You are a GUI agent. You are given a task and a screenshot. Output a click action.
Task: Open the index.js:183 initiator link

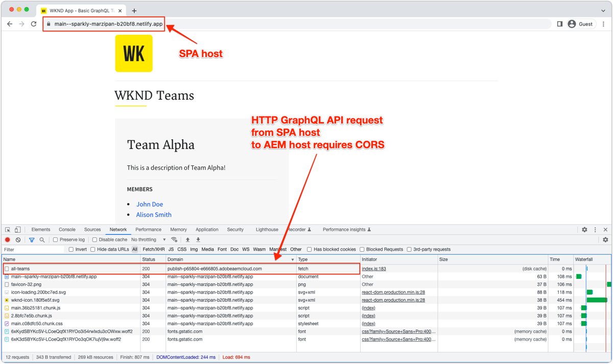coord(373,269)
